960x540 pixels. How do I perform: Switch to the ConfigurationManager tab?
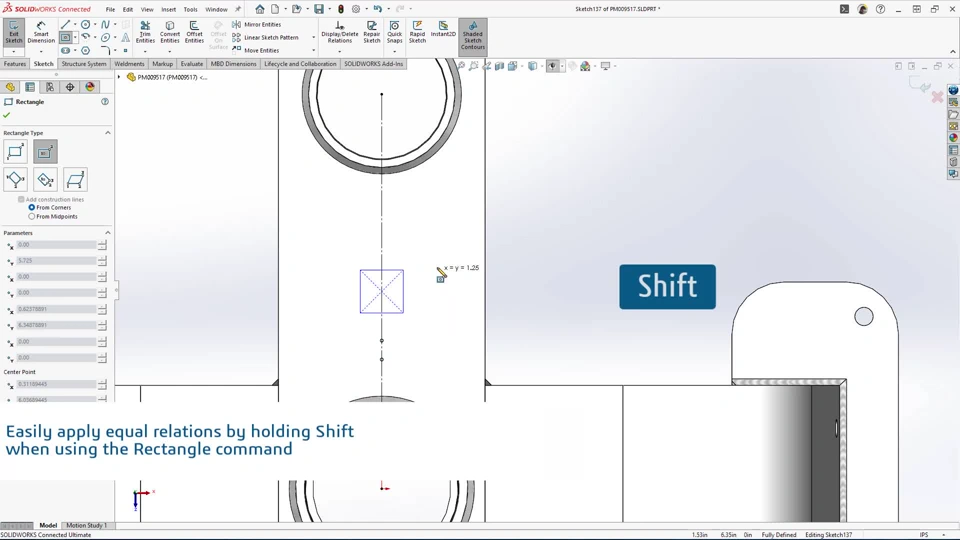coord(50,87)
